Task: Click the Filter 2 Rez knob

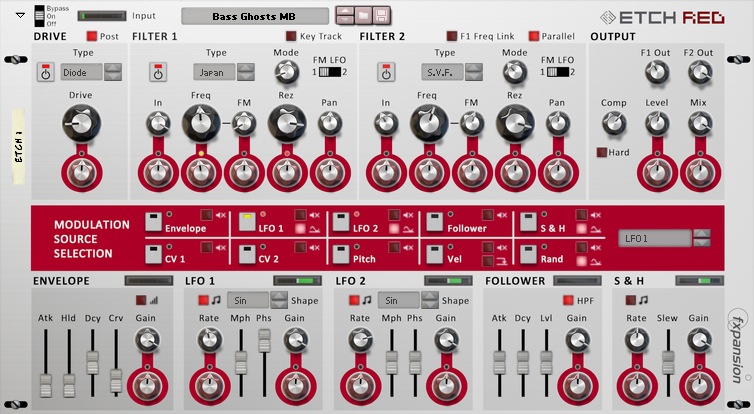Action: [x=515, y=123]
